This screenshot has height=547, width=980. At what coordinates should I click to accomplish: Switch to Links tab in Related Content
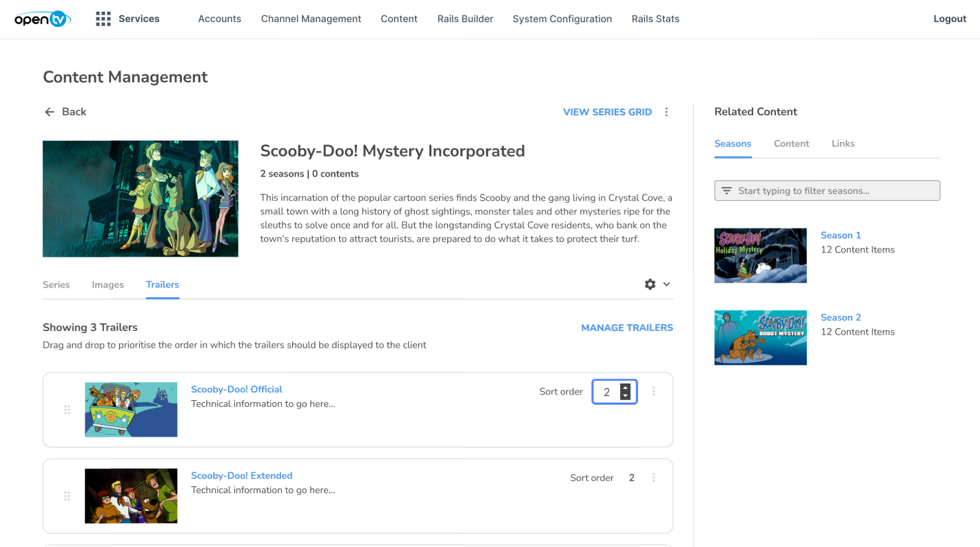(843, 143)
